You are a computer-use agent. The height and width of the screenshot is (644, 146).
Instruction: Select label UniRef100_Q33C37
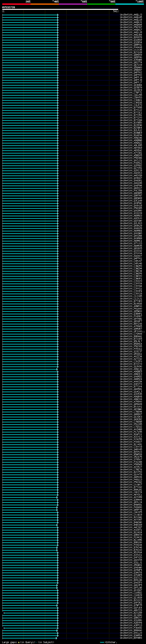[131, 351]
